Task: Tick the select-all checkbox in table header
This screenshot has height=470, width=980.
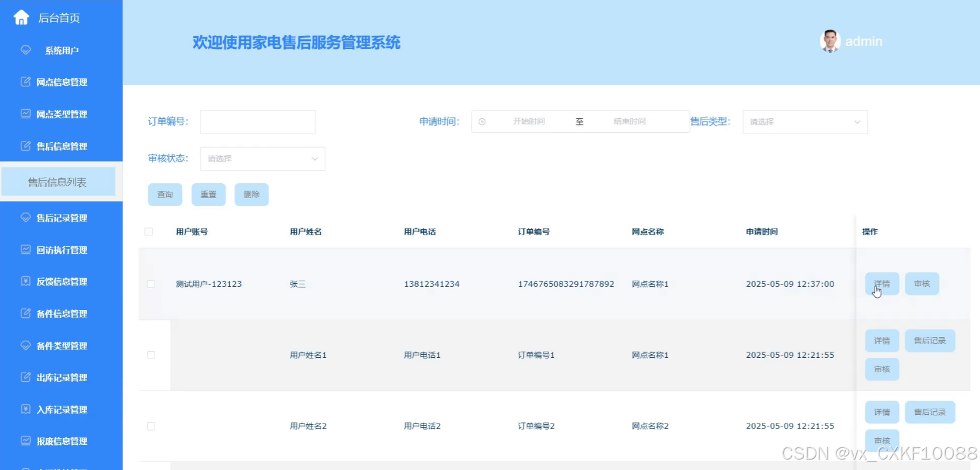Action: click(148, 232)
